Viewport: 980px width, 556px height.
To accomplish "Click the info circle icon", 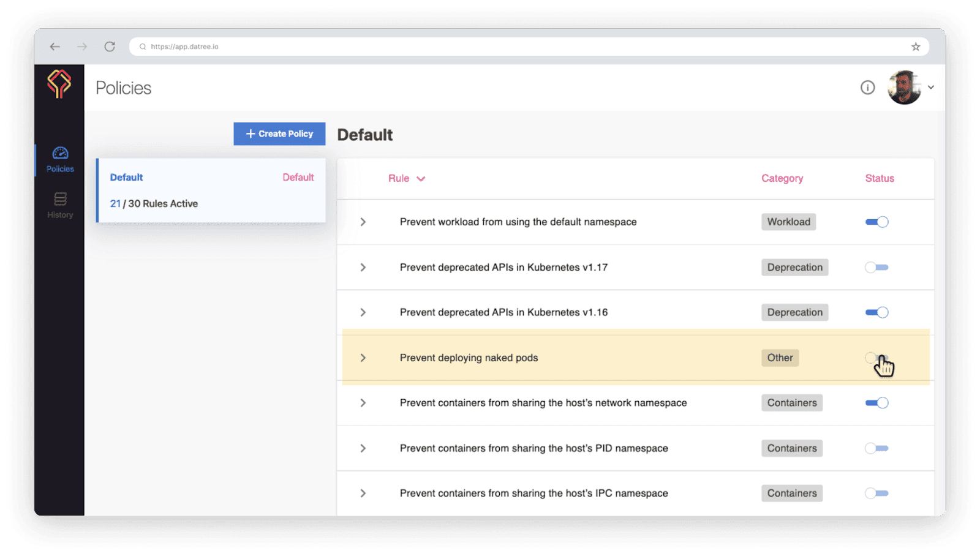I will click(867, 88).
